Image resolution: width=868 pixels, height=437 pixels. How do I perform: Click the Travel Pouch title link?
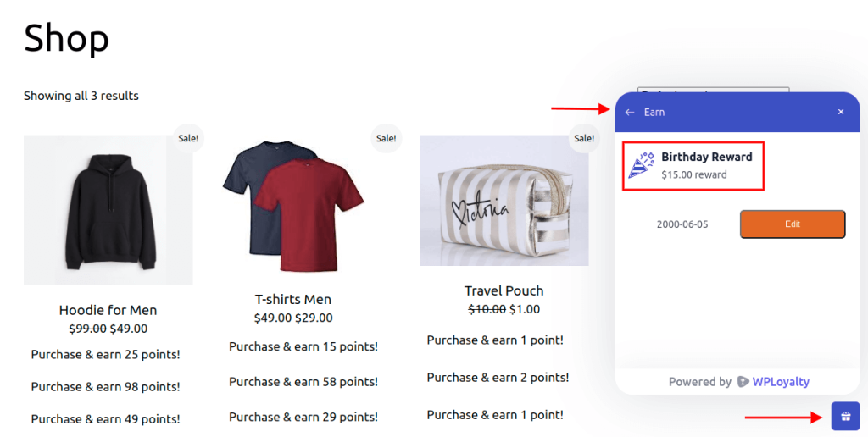click(x=504, y=290)
